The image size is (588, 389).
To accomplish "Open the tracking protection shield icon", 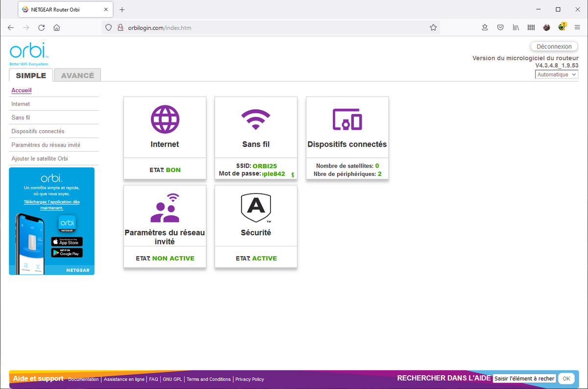I will pos(109,28).
